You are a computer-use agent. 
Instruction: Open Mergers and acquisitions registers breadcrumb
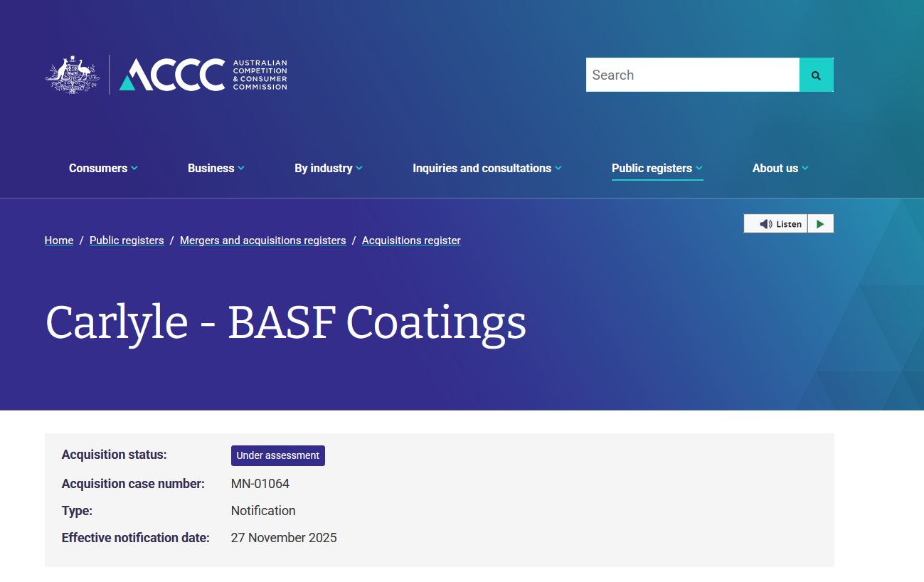[x=262, y=240]
